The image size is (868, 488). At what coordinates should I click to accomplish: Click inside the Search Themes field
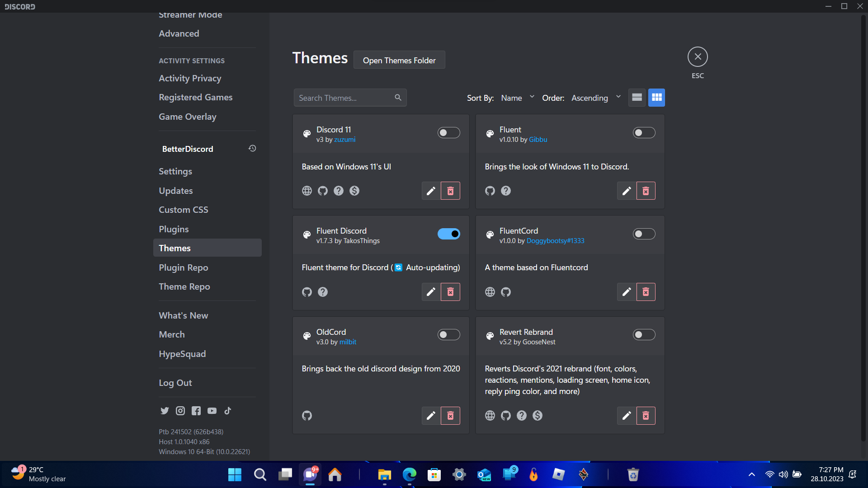click(344, 97)
